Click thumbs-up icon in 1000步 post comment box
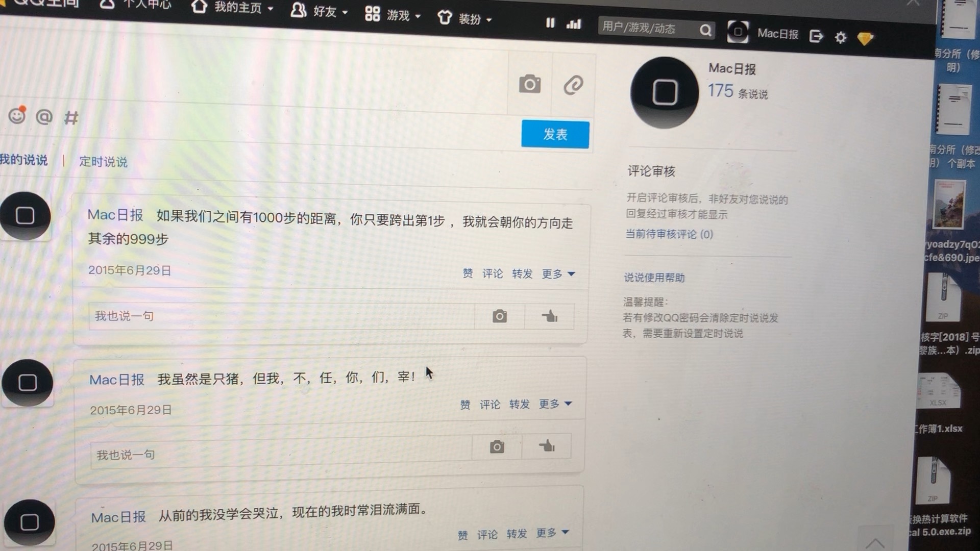 point(550,316)
